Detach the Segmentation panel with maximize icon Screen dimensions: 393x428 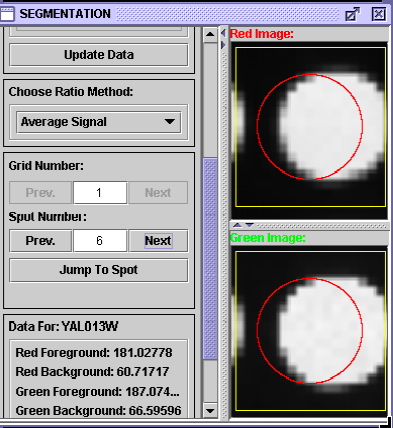[352, 14]
